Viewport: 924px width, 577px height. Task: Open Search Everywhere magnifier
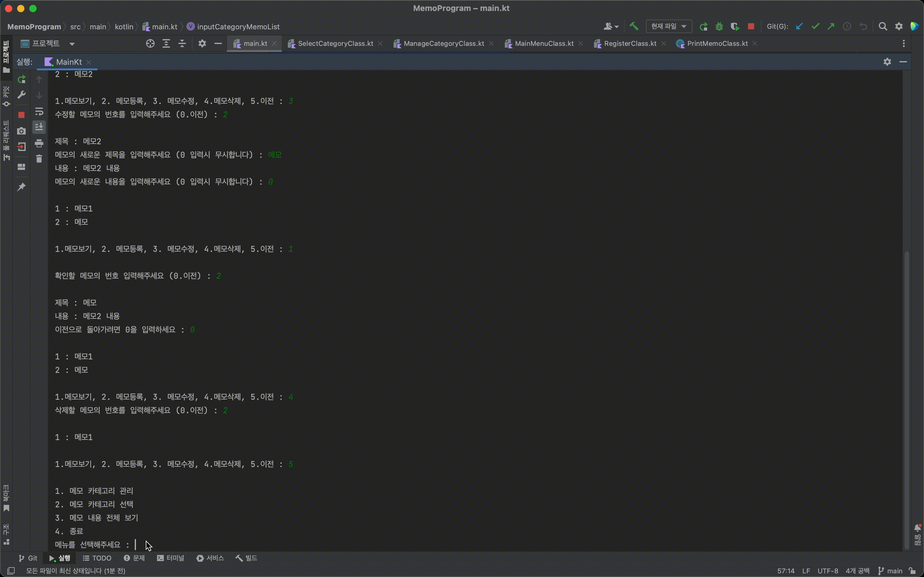pos(883,26)
